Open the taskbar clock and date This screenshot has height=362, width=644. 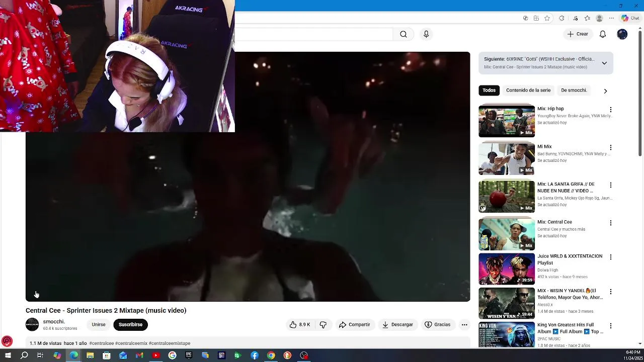632,355
